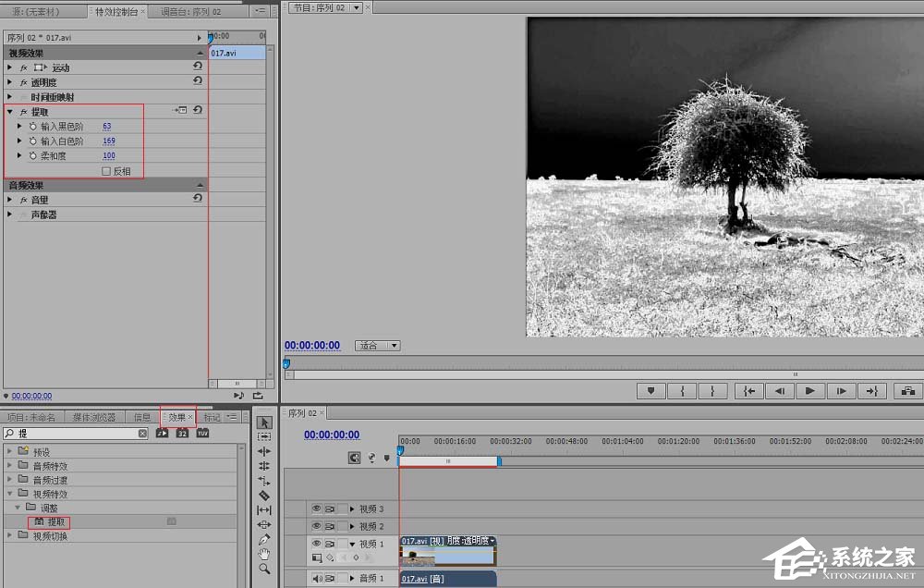Open the 调音台: 序列 02 tab
This screenshot has width=924, height=588.
click(190, 12)
